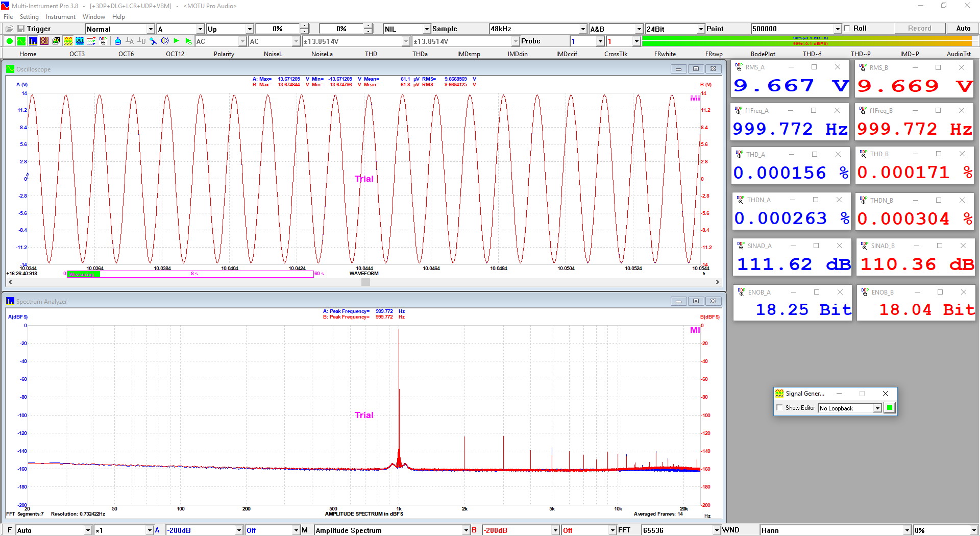
Task: Click the cyclic play icon
Action: tap(188, 41)
